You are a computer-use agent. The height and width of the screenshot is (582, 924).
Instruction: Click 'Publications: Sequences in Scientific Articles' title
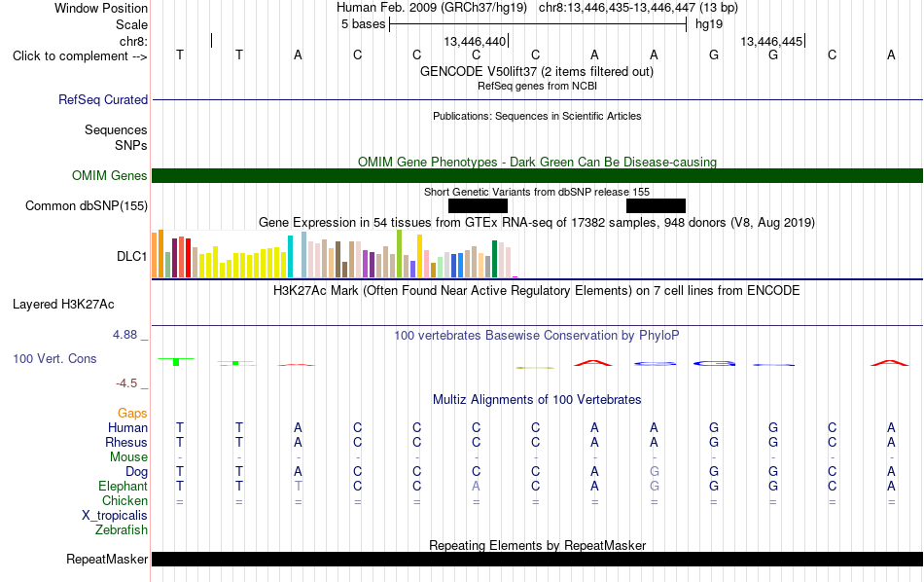(x=537, y=116)
